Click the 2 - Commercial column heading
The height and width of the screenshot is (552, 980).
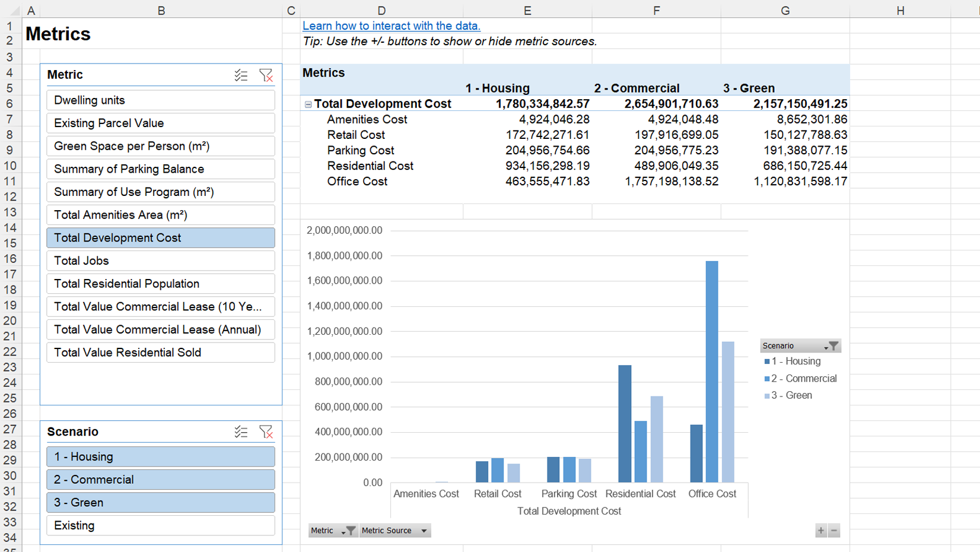[637, 88]
